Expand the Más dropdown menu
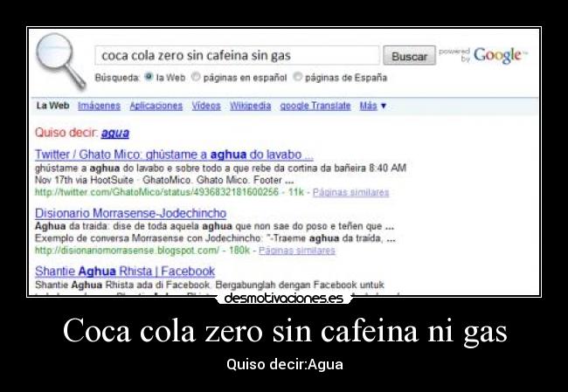 373,106
